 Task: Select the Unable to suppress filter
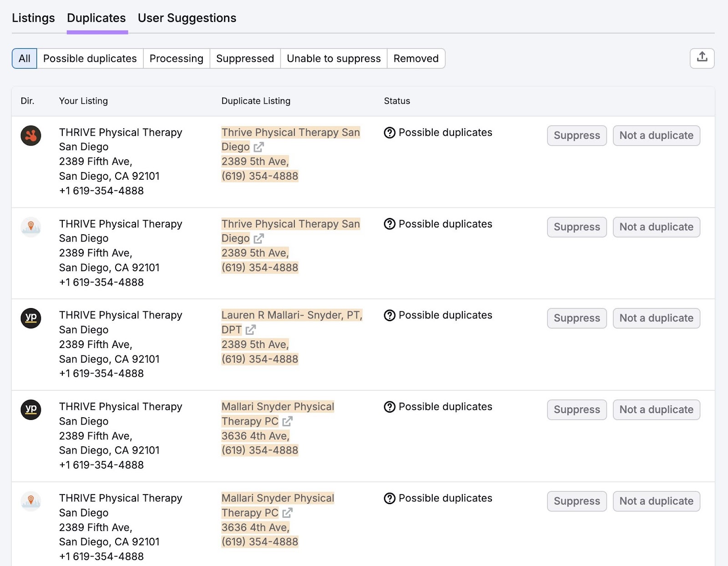tap(333, 58)
